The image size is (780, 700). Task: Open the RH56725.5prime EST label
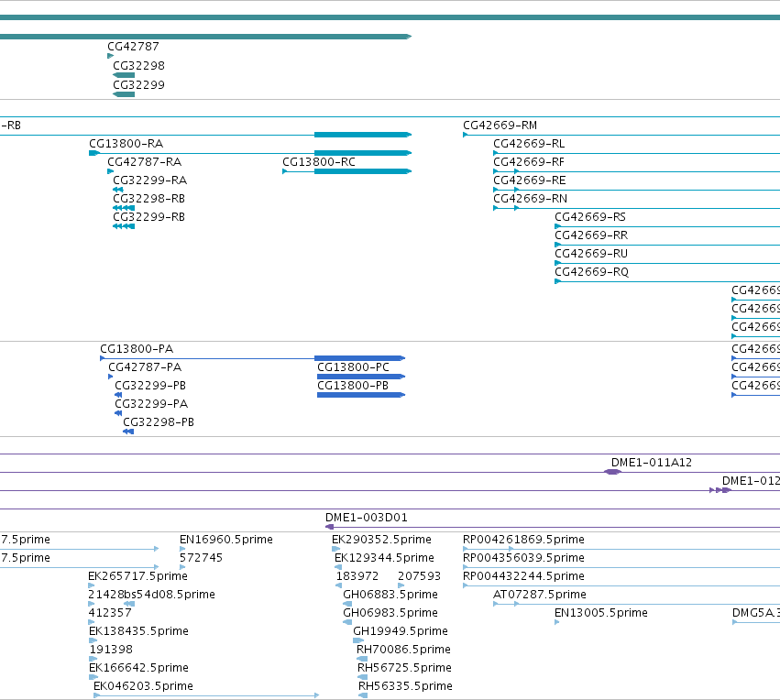(x=404, y=668)
